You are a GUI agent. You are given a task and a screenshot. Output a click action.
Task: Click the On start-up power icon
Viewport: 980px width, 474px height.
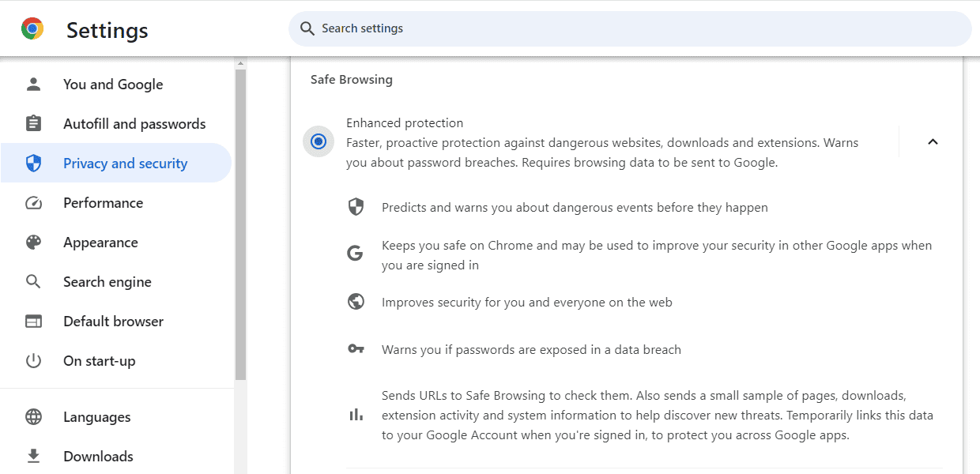[x=33, y=360]
